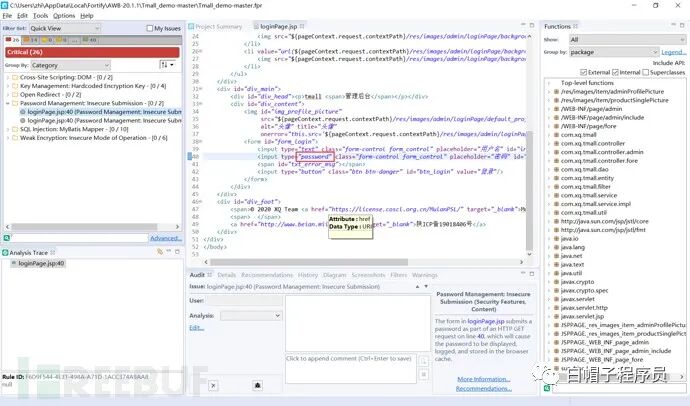Open the Recommendations... link
This screenshot has height=406, width=690.
pos(484,389)
